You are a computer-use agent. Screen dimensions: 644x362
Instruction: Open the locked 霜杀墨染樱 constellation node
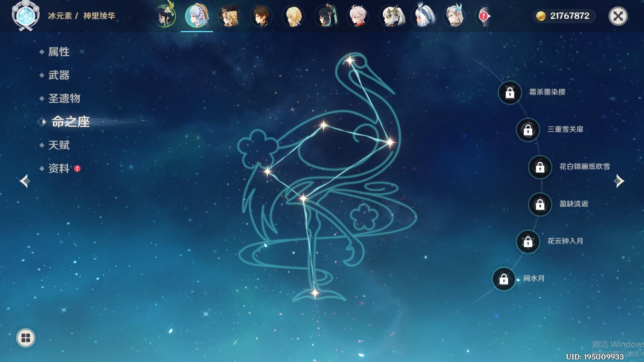(510, 93)
